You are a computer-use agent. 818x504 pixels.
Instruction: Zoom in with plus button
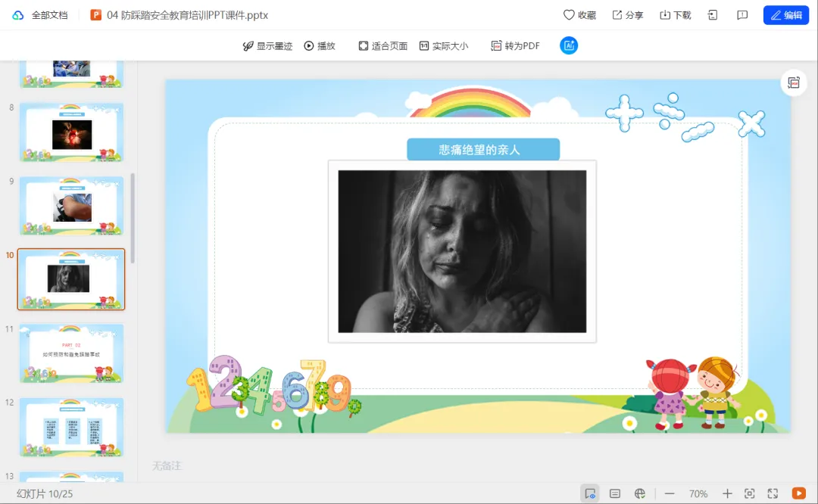point(727,493)
